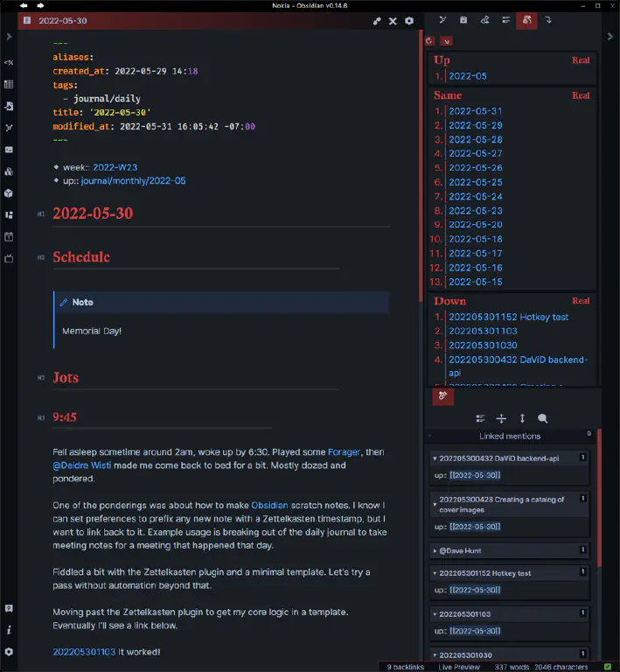Viewport: 620px width, 672px height.
Task: Open 2022-05-29 in the Same list
Action: point(476,126)
